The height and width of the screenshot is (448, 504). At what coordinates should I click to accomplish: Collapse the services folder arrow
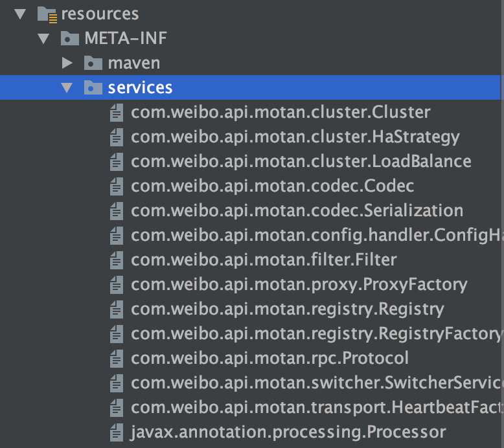point(67,87)
